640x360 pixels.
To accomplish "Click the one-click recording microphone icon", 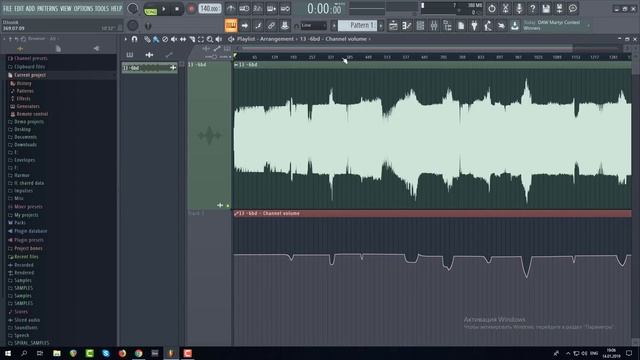I will pyautogui.click(x=519, y=8).
